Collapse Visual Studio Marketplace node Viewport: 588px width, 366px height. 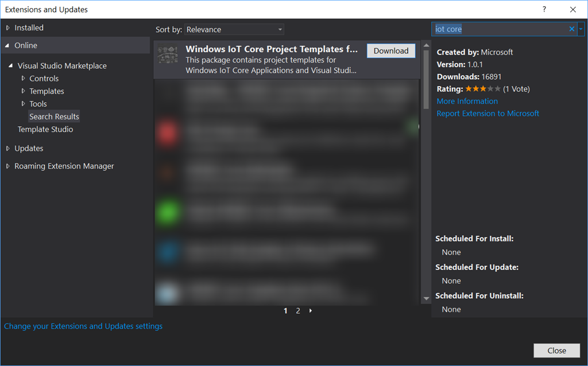10,65
